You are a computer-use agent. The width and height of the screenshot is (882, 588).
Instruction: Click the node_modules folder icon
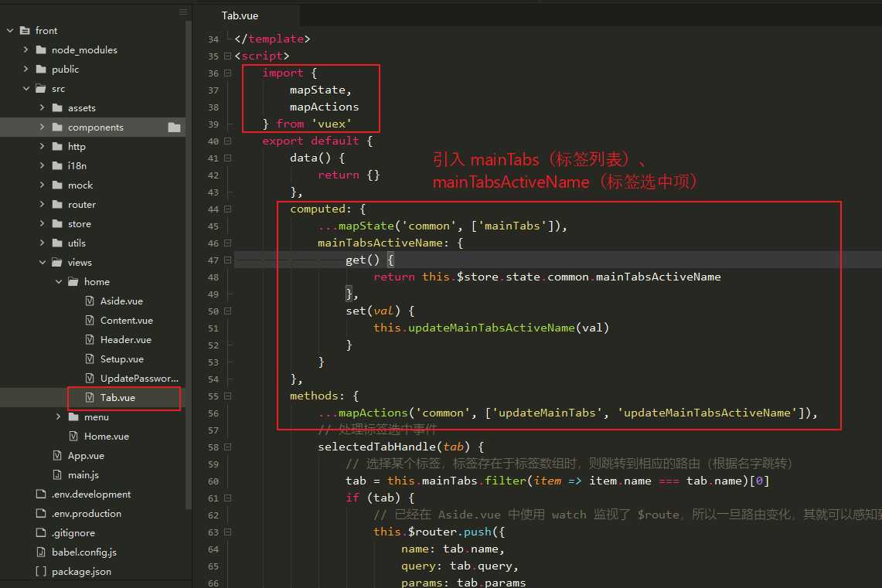point(41,49)
